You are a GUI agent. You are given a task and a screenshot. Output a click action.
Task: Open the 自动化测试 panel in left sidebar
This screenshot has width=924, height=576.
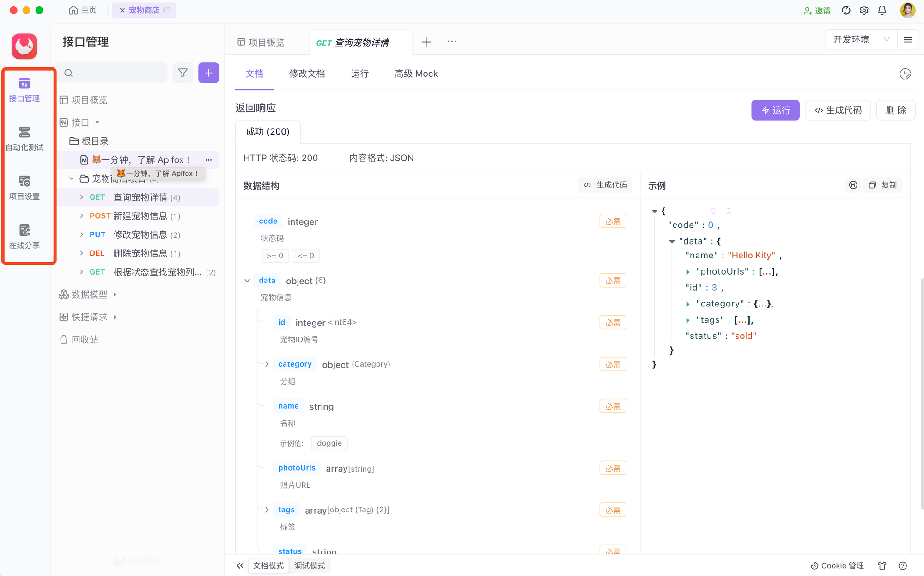[x=24, y=139]
